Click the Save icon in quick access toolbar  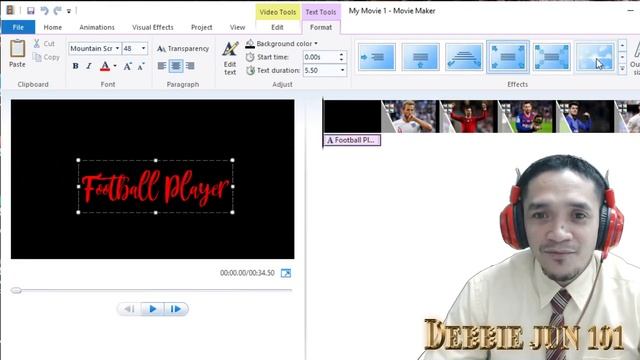31,11
